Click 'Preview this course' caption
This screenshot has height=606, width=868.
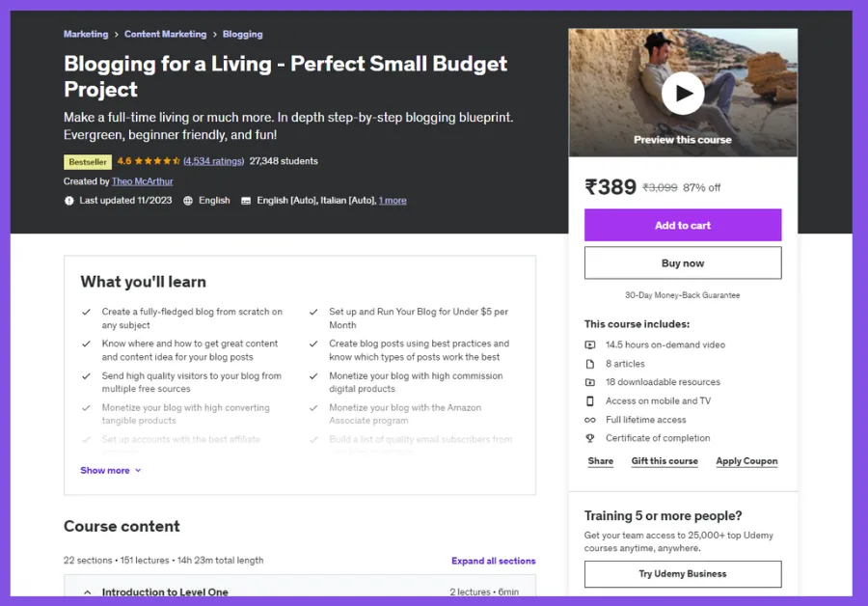683,140
